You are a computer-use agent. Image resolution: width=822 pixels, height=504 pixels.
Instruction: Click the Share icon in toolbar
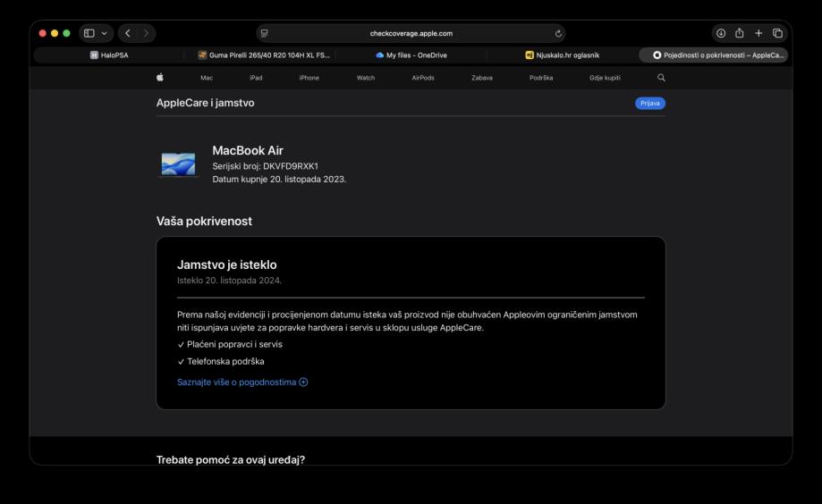[739, 33]
